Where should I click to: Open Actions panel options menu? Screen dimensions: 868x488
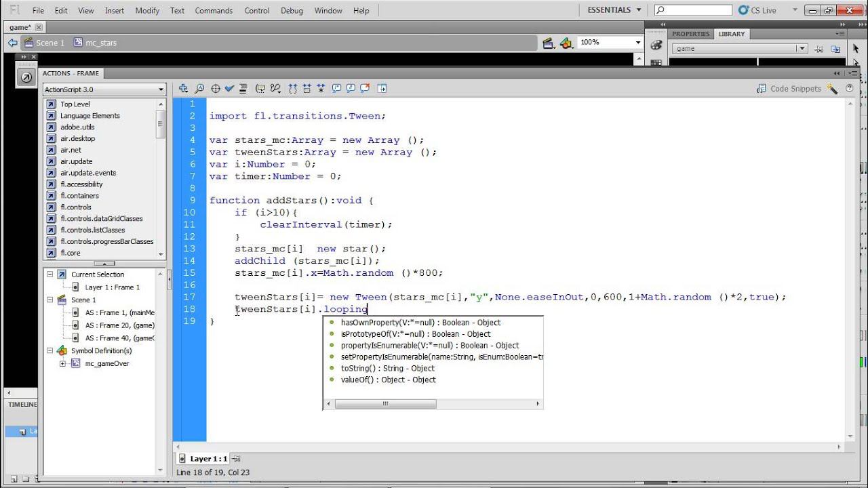tap(854, 73)
